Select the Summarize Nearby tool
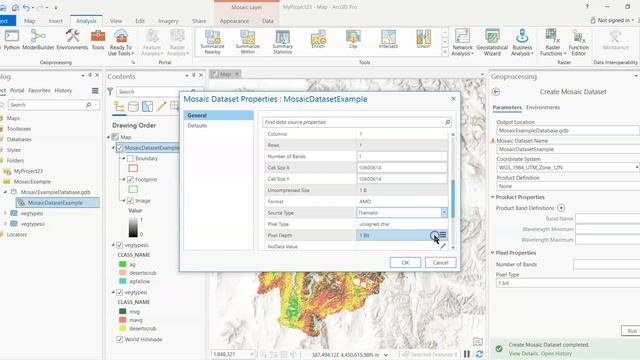 click(x=212, y=42)
